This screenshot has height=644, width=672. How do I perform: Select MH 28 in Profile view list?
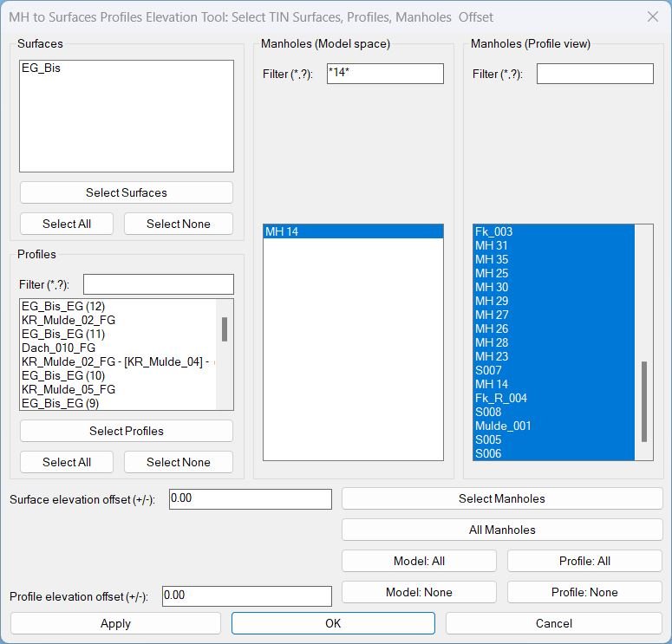coord(554,342)
